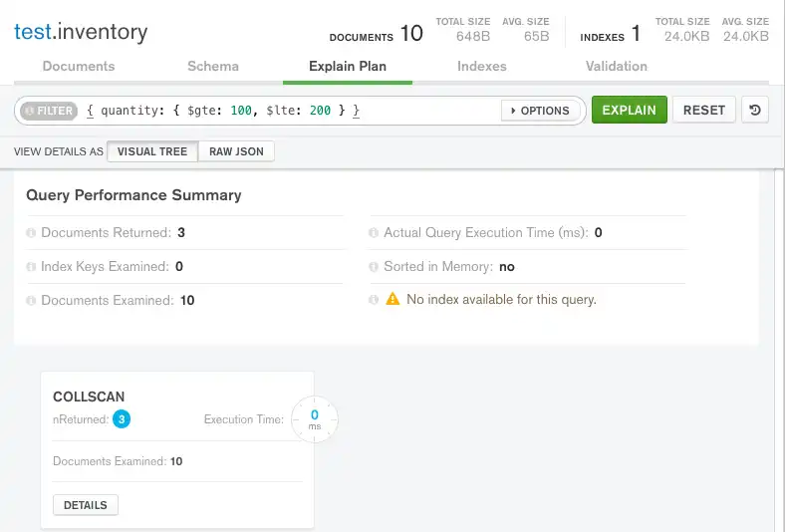Expand COLLSCAN stage Details
Viewport: 785px width, 532px height.
86,505
